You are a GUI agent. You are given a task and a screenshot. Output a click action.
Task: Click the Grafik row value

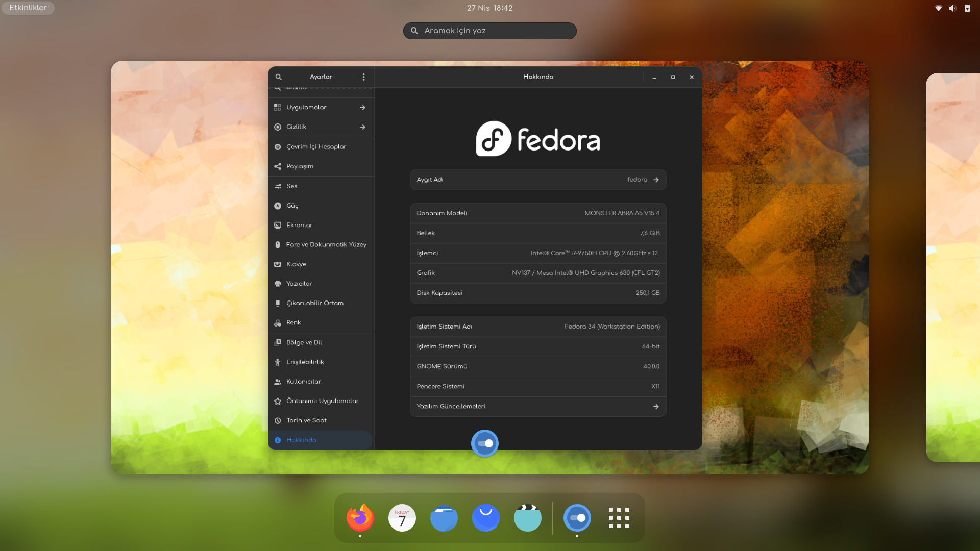(x=586, y=273)
